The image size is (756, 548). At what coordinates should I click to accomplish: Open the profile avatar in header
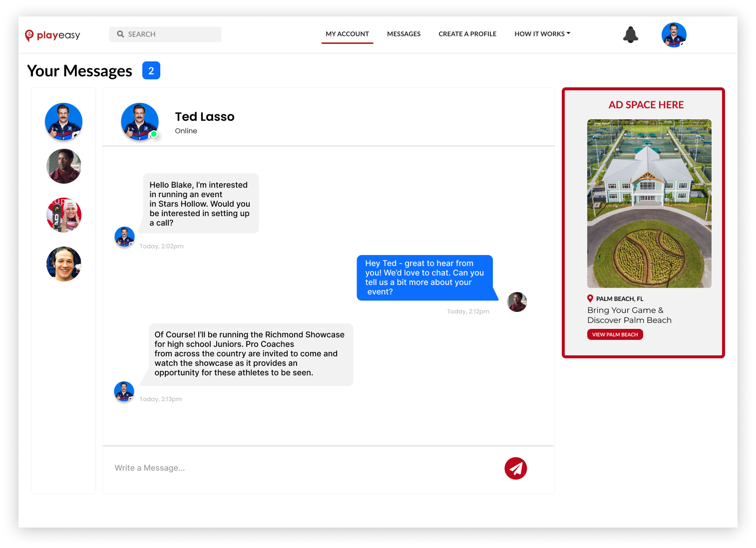pyautogui.click(x=674, y=35)
